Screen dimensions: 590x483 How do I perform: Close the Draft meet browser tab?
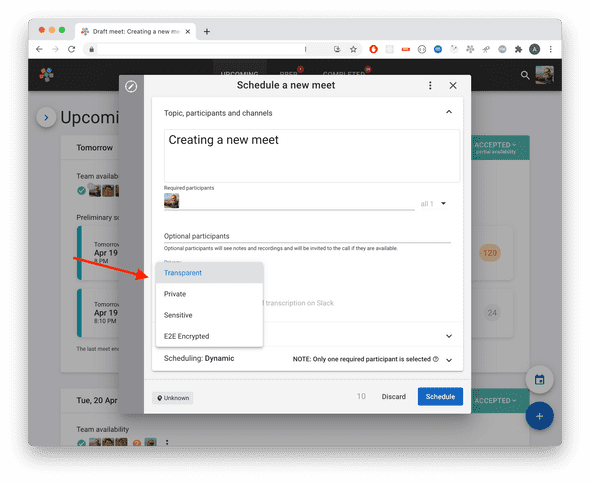[x=188, y=32]
